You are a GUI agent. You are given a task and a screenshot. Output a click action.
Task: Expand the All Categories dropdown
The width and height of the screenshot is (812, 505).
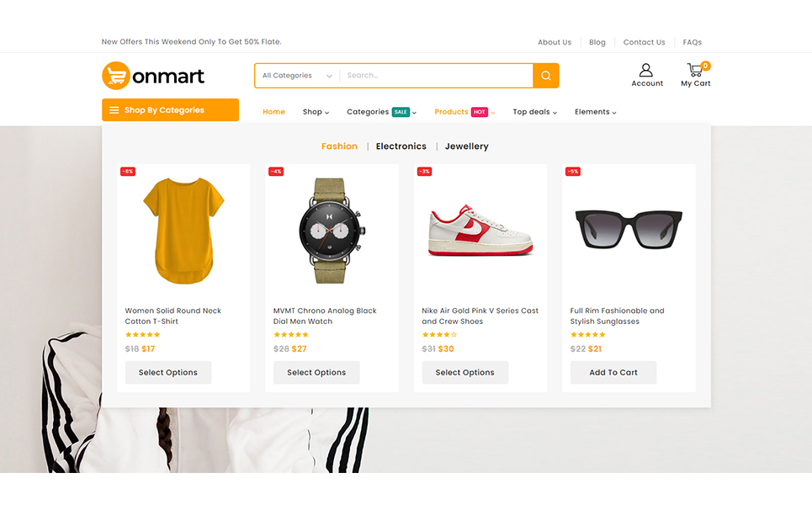(297, 76)
